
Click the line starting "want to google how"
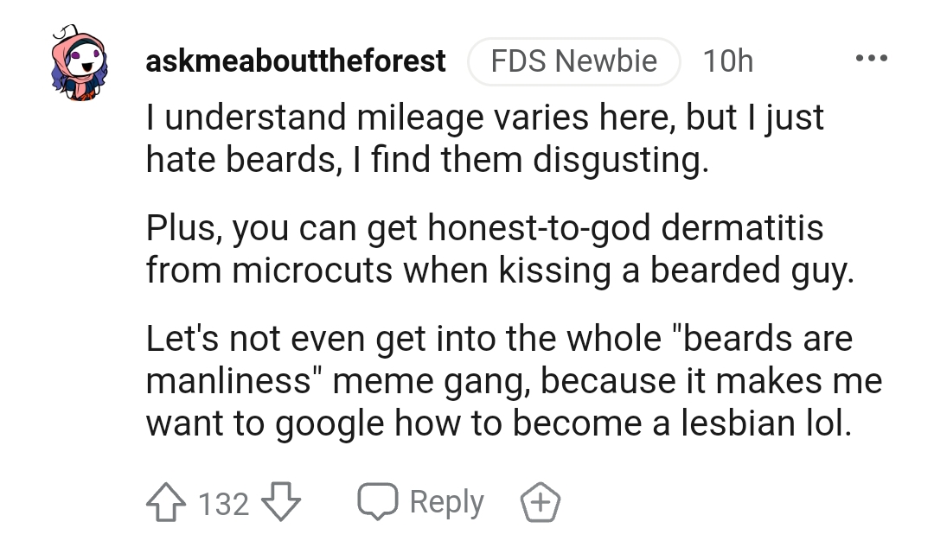point(499,423)
